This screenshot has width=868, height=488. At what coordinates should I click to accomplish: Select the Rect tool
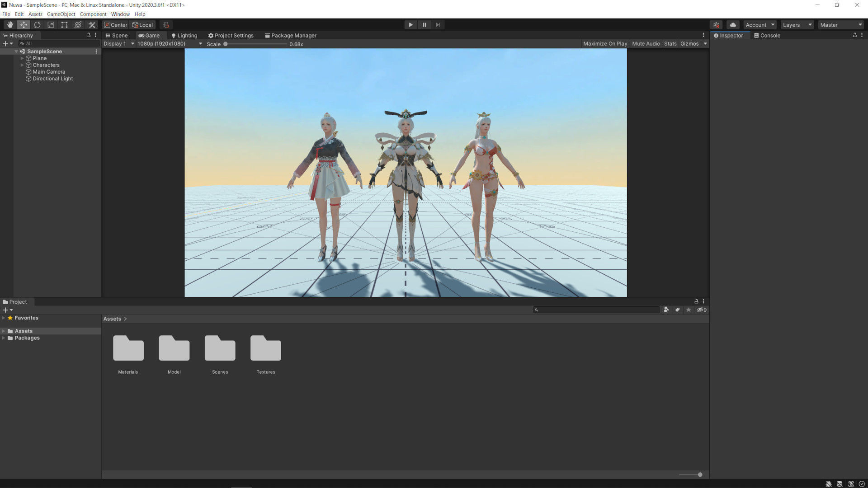point(64,25)
